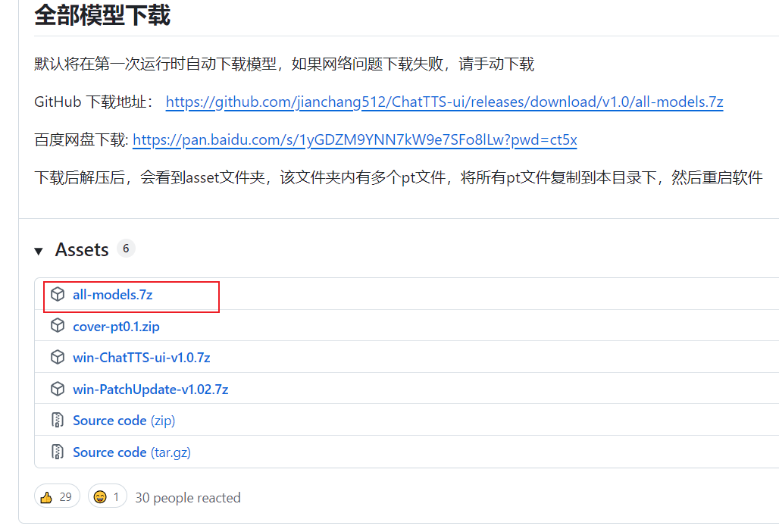Open the GitHub all-models.7z download URL
779x532 pixels.
444,102
